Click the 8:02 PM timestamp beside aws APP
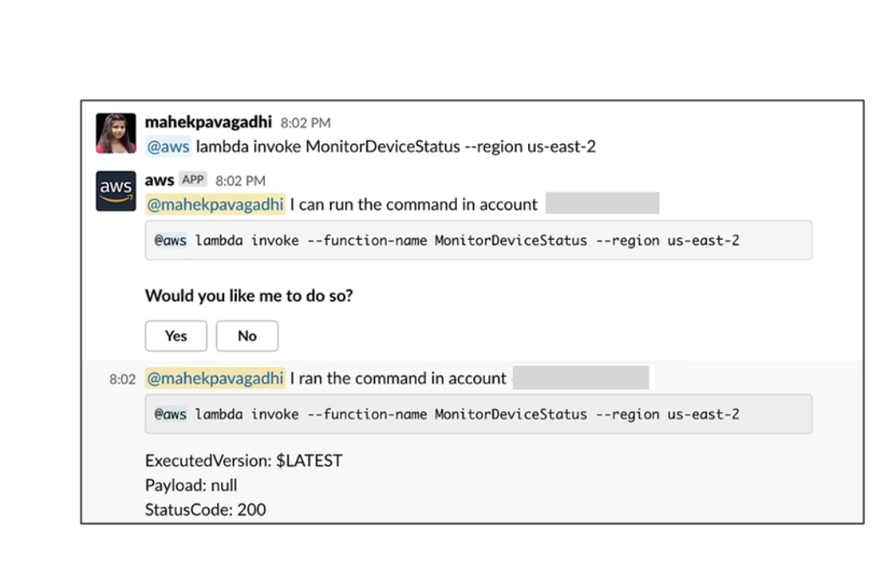This screenshot has height=588, width=888. tap(240, 181)
